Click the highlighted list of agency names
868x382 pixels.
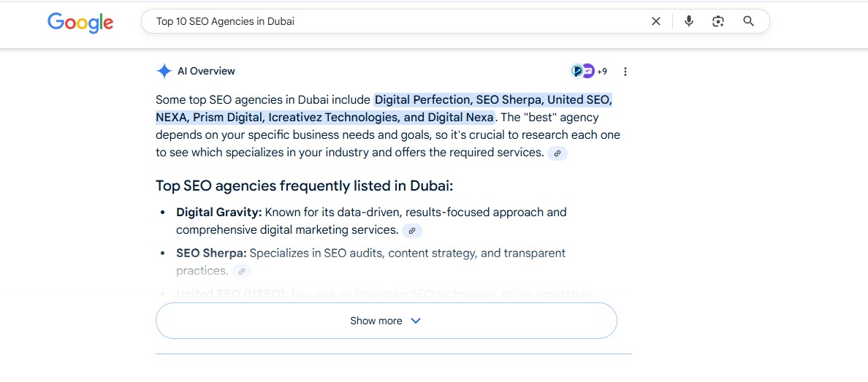pos(493,100)
